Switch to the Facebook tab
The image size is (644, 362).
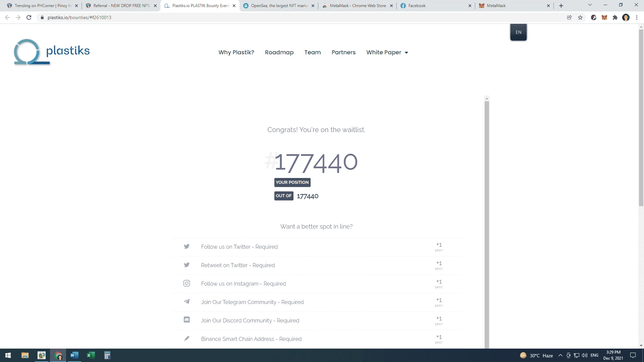coord(436,6)
